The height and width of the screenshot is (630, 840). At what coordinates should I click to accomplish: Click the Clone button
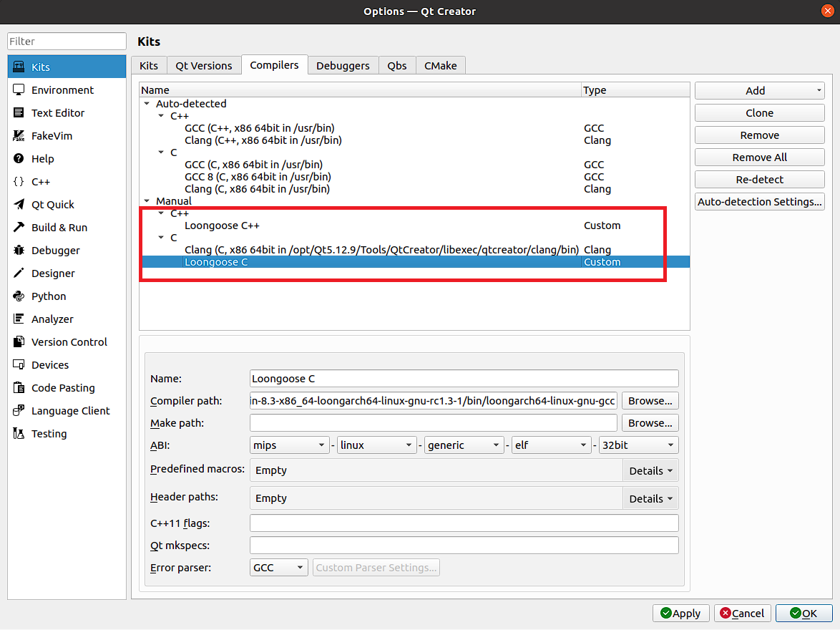tap(759, 112)
